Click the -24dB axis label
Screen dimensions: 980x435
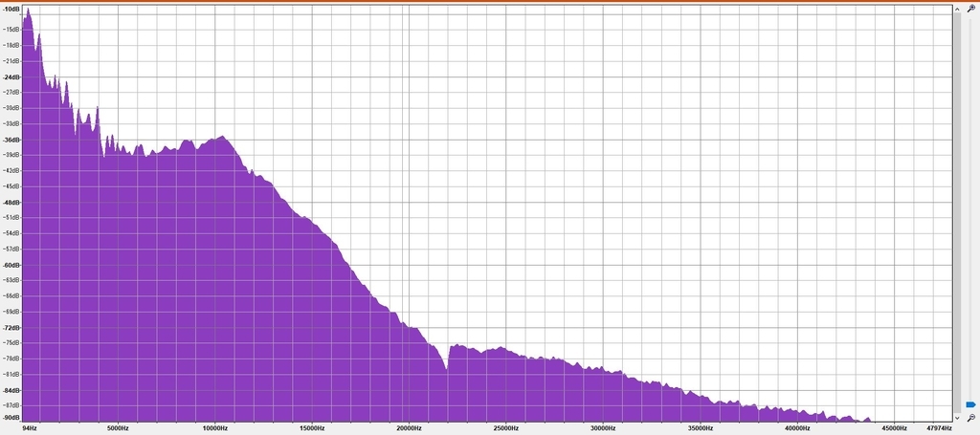[x=11, y=76]
